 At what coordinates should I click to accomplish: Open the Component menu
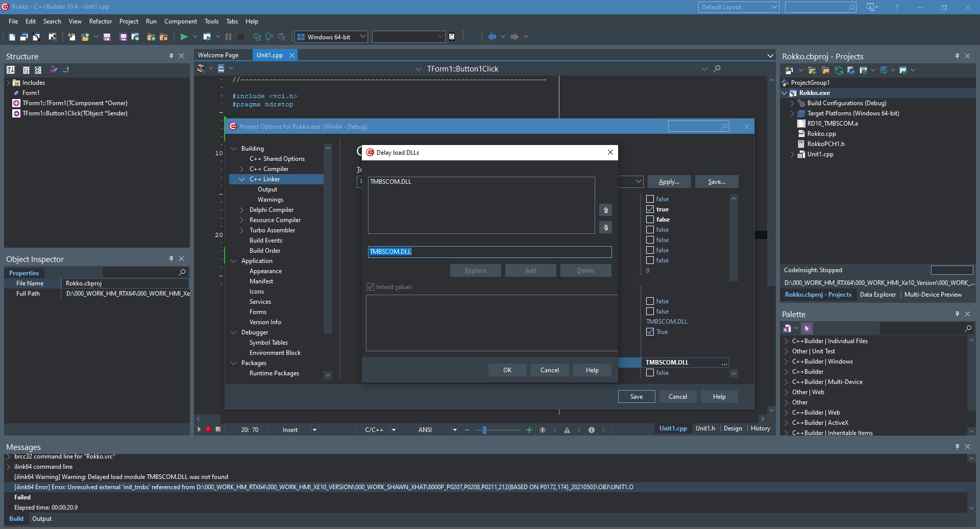coord(181,21)
